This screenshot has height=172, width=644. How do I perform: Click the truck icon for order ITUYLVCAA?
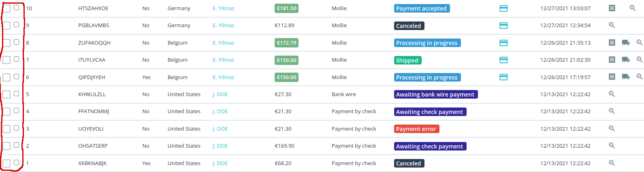coord(626,60)
